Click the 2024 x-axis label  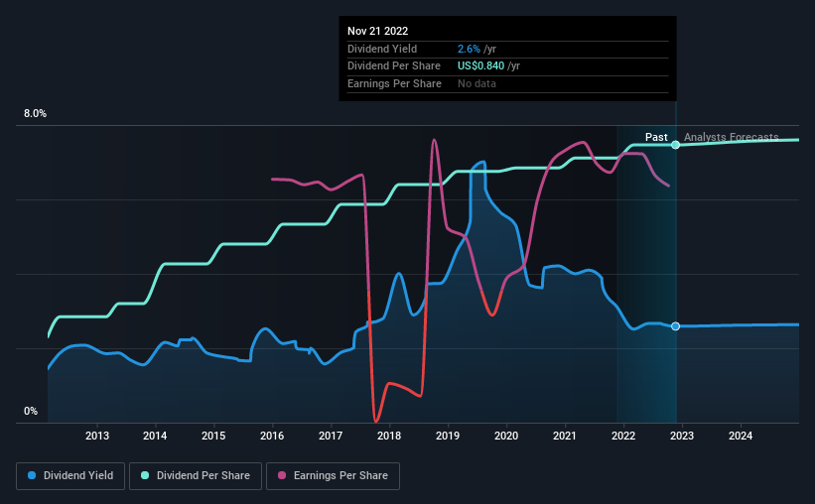click(x=741, y=436)
